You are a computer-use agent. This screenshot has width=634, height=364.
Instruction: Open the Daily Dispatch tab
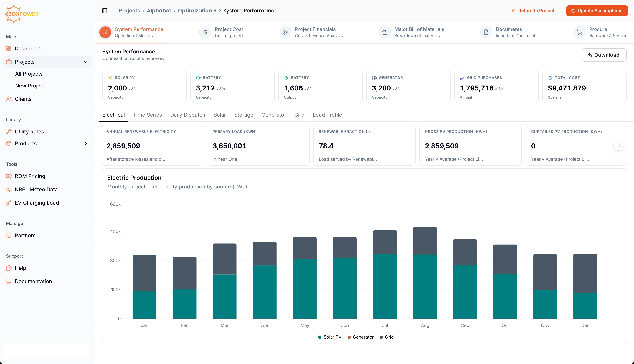(x=188, y=115)
